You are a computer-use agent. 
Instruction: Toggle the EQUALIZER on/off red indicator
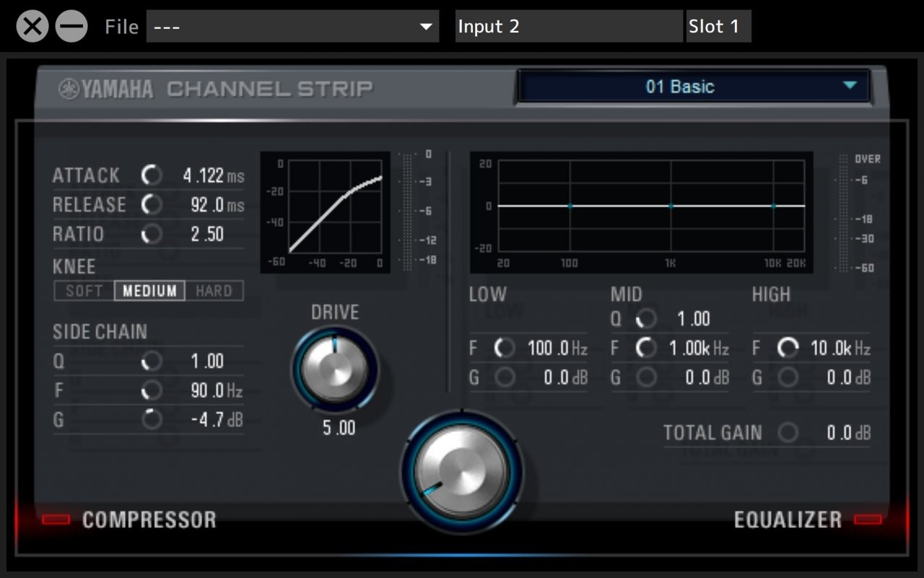tap(868, 519)
